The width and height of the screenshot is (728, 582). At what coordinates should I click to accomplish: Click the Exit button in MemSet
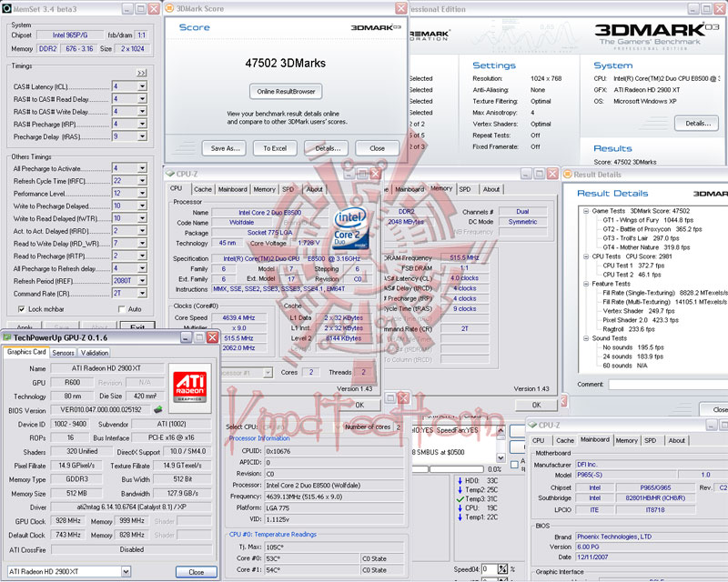tap(137, 326)
